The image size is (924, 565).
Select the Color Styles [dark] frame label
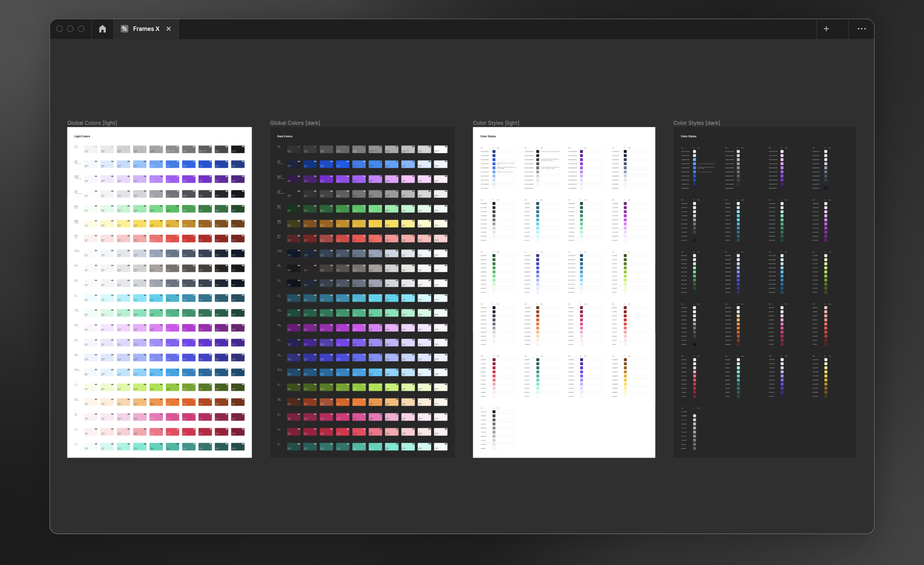[696, 123]
